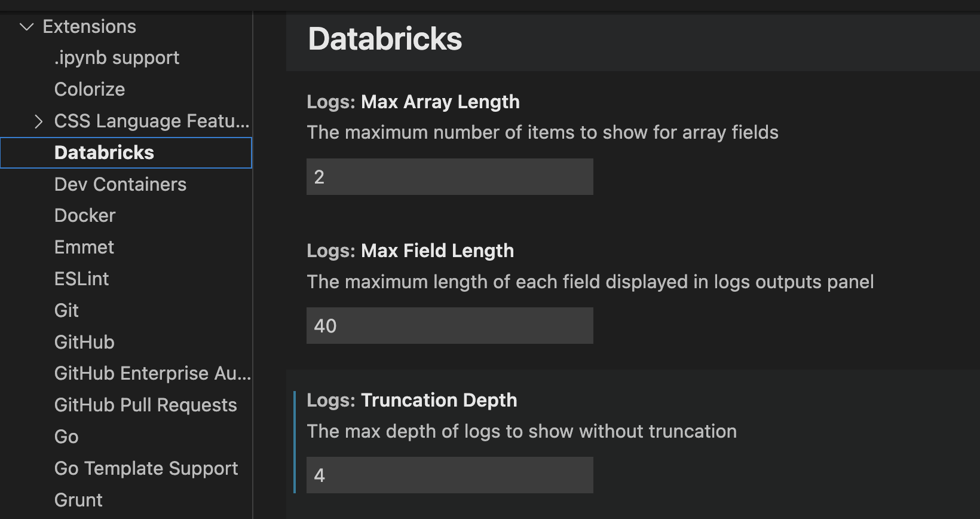Select Emmet settings entry
Image resolution: width=980 pixels, height=519 pixels.
[84, 248]
